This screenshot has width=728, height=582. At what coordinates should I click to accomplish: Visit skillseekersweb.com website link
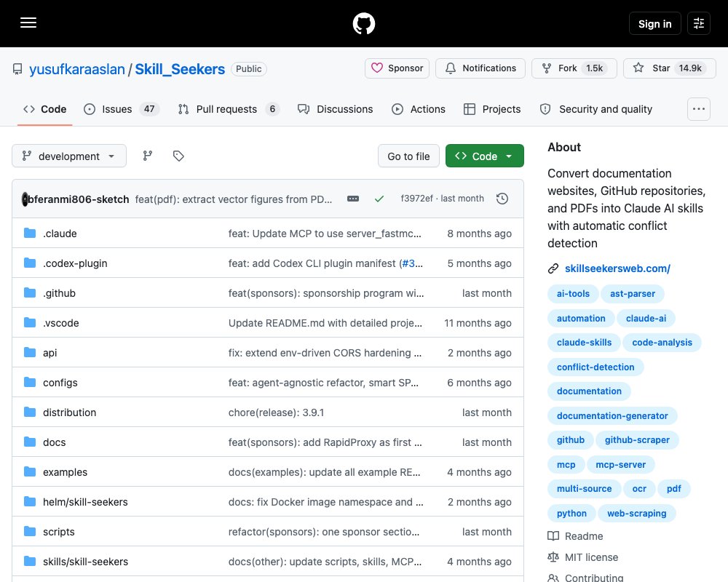click(x=617, y=268)
